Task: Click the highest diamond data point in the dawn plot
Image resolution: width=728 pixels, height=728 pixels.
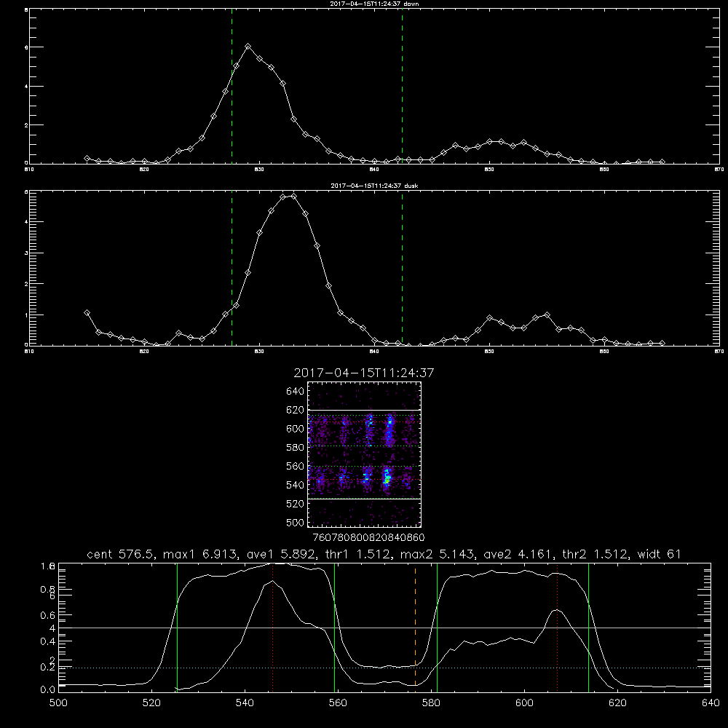Action: click(x=248, y=47)
